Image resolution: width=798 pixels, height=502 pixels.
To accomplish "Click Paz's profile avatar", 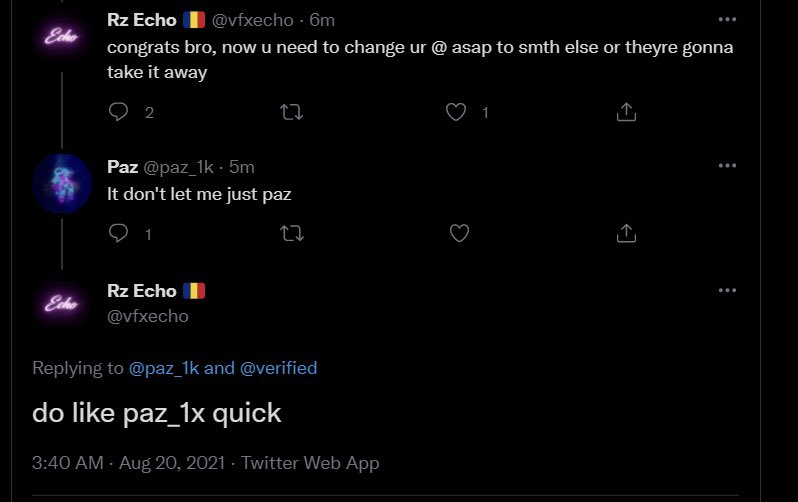I will point(62,182).
